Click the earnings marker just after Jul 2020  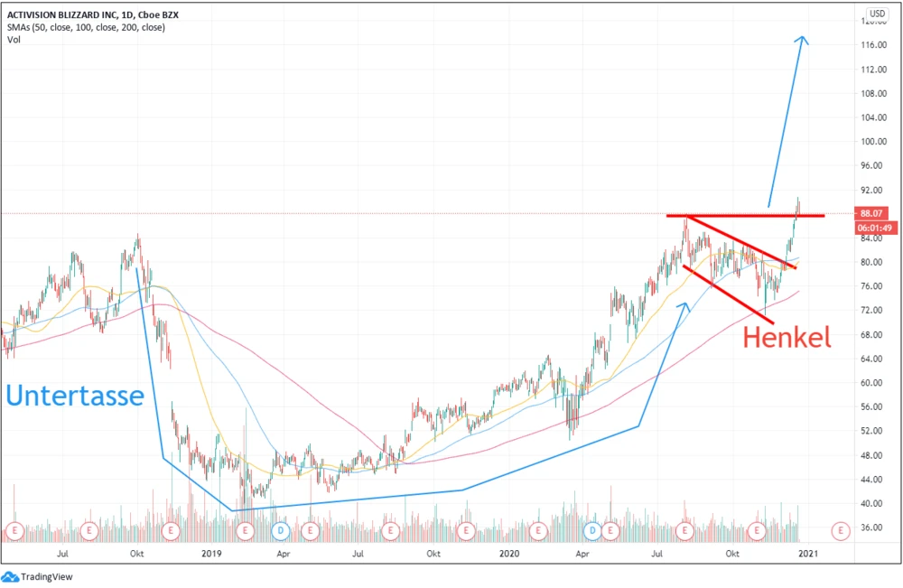[685, 529]
